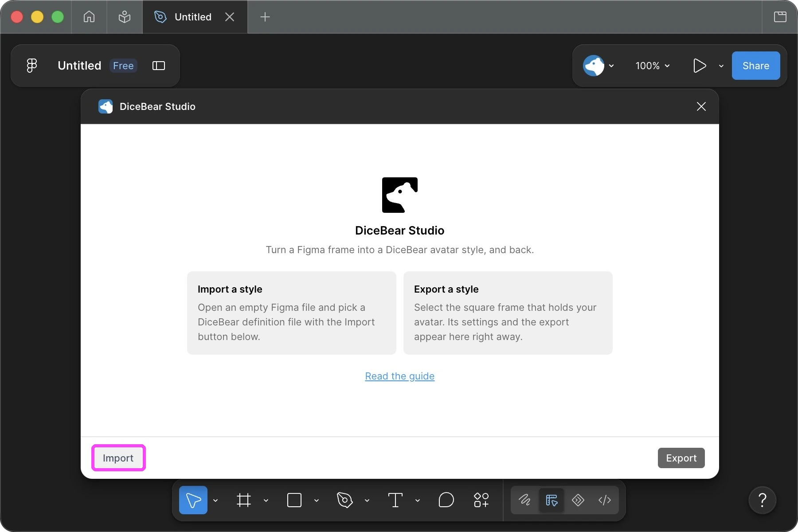Expand the avatar dropdown chevron
The height and width of the screenshot is (532, 798).
[x=611, y=66]
